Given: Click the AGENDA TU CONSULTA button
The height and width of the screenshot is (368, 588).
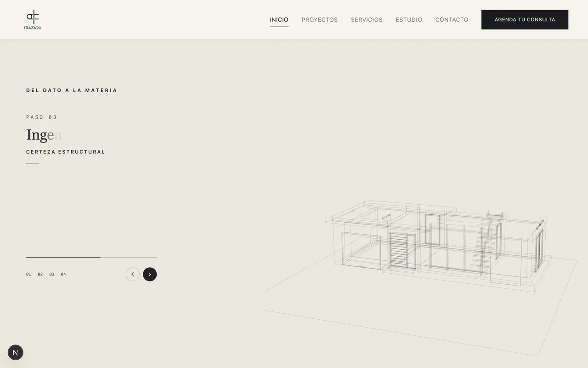Looking at the screenshot, I should tap(525, 20).
